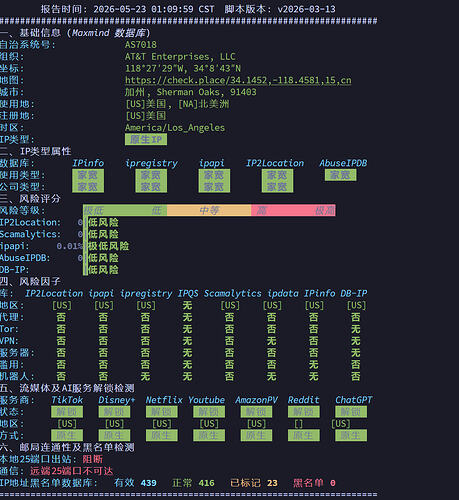Click the IPinfo database header in IP type section
This screenshot has height=500, width=459.
pyautogui.click(x=88, y=163)
